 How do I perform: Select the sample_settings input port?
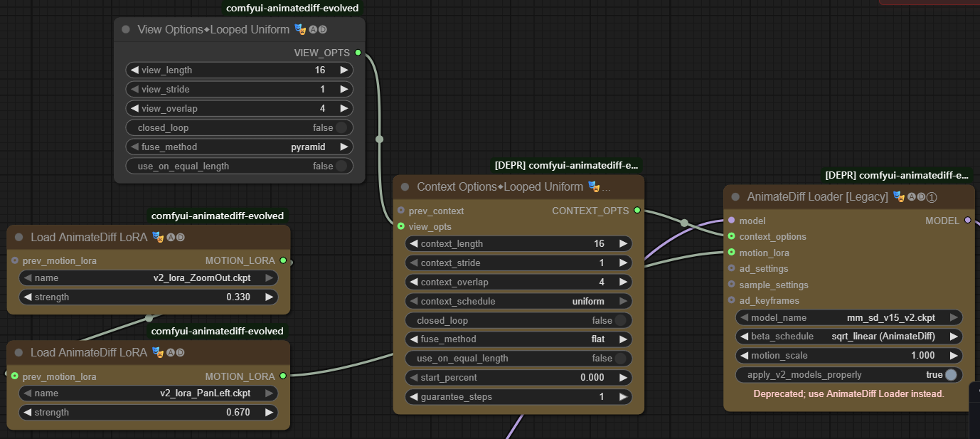coord(731,285)
